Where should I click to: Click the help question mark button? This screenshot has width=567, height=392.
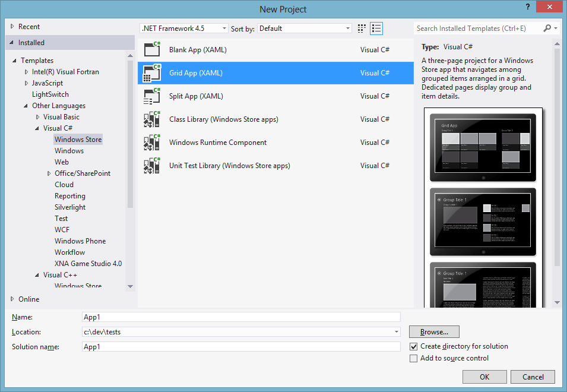(x=527, y=7)
